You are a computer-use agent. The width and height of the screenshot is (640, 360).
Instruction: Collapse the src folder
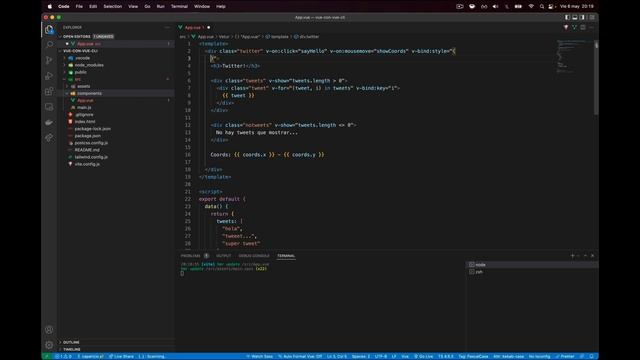pyautogui.click(x=78, y=79)
